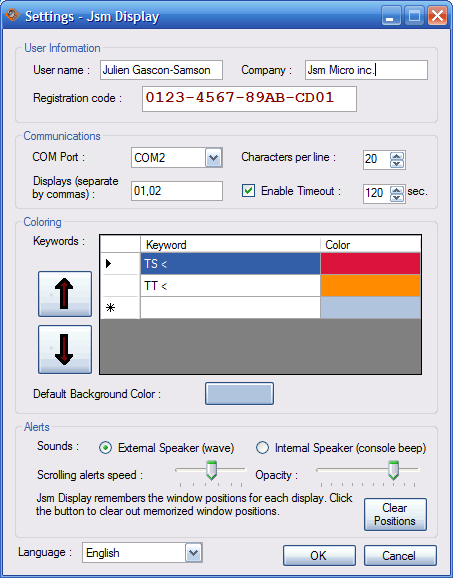
Task: Click the Clear Positions button
Action: click(395, 515)
